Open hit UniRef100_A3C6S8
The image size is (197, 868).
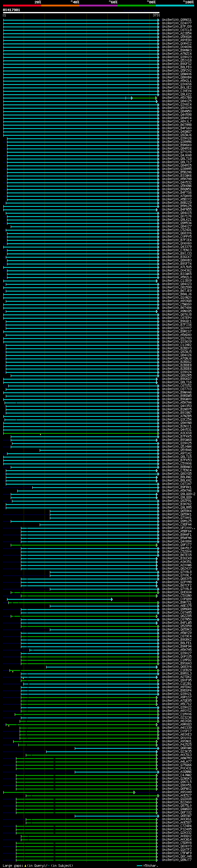176,433
